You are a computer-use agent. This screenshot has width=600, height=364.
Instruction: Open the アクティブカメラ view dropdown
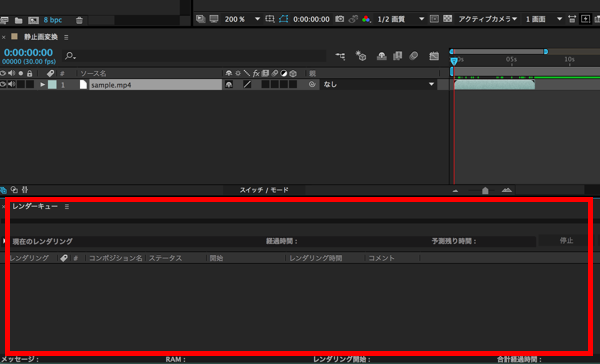coord(488,19)
